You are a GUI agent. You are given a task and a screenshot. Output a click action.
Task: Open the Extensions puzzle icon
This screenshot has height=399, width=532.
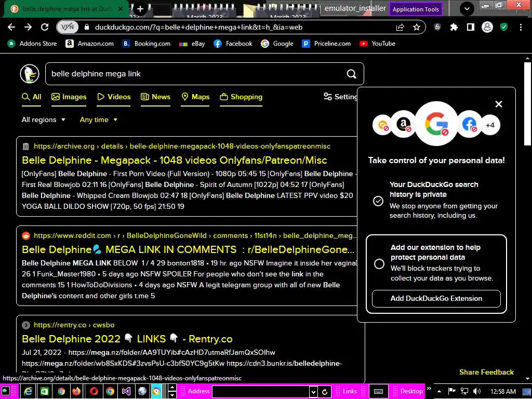454,27
